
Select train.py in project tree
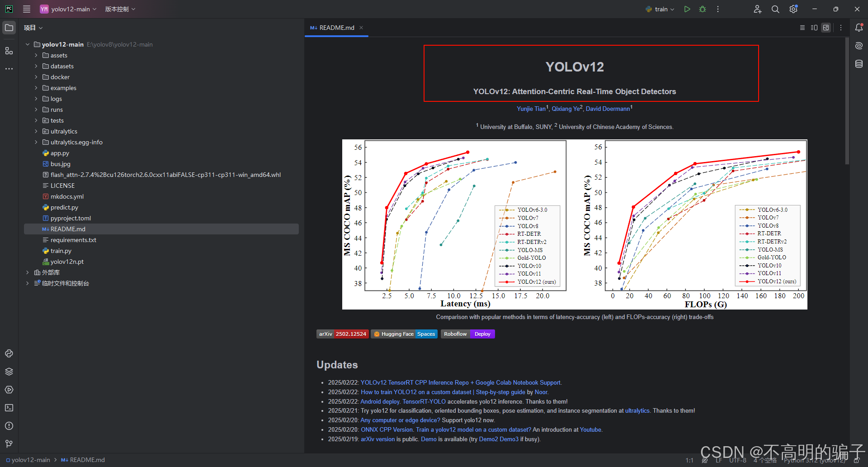(x=61, y=251)
